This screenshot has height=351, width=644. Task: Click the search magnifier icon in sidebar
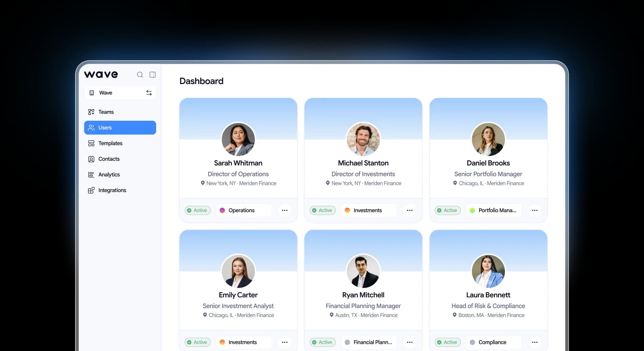(x=140, y=75)
